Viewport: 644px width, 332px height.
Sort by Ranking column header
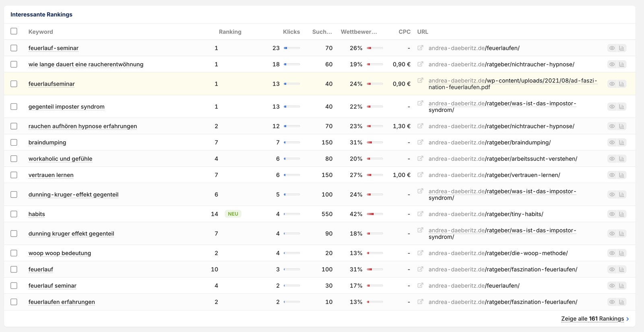point(230,32)
